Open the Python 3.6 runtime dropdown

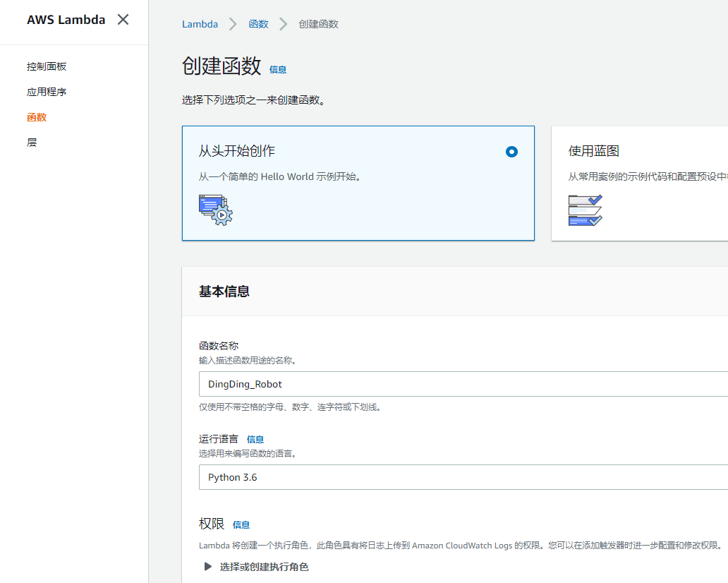[463, 477]
